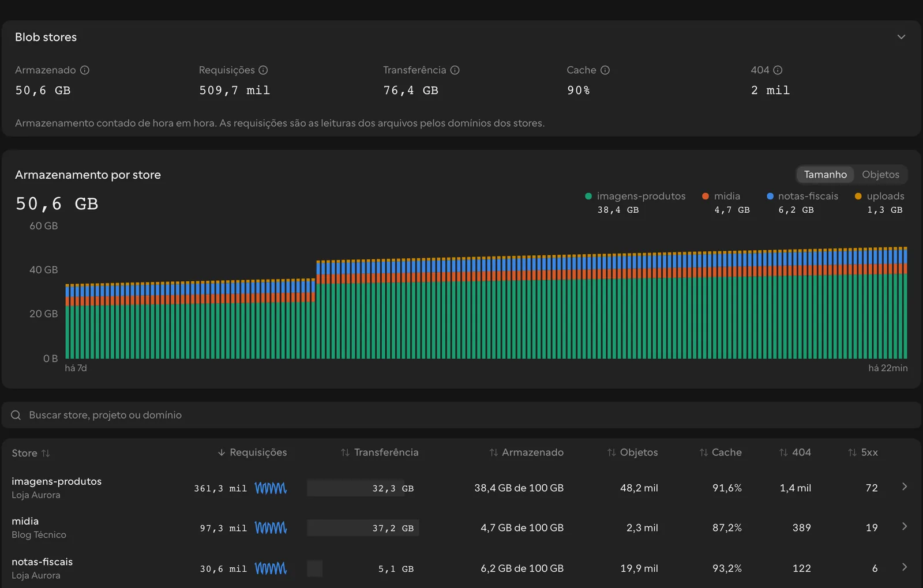Switch chart to Objetos view
This screenshot has width=923, height=588.
click(x=880, y=174)
